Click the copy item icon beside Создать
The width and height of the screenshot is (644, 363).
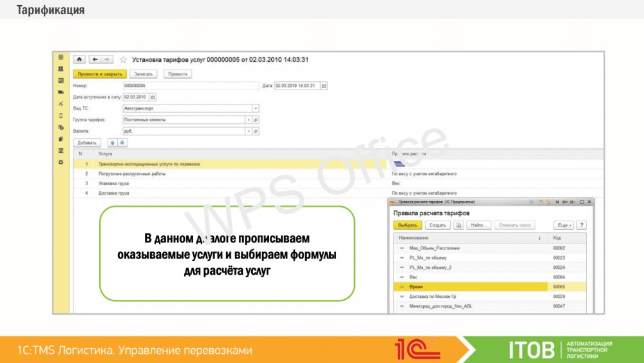pos(459,225)
